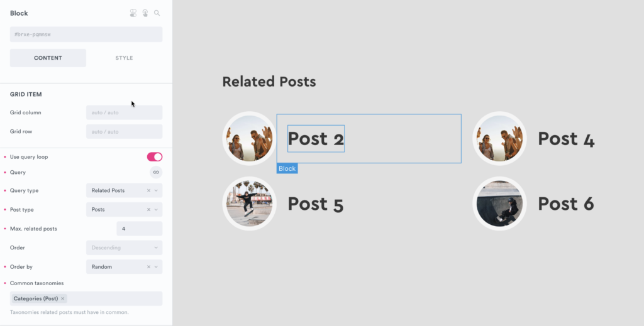
Task: Switch to the STYLE tab
Action: pyautogui.click(x=124, y=58)
